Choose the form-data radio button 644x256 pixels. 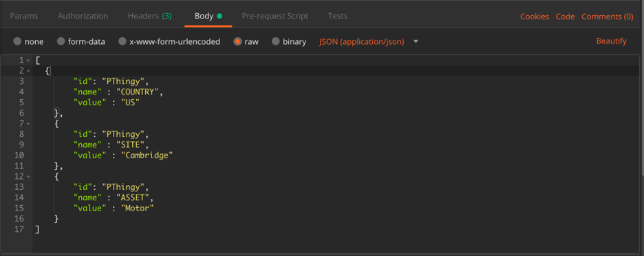(61, 41)
